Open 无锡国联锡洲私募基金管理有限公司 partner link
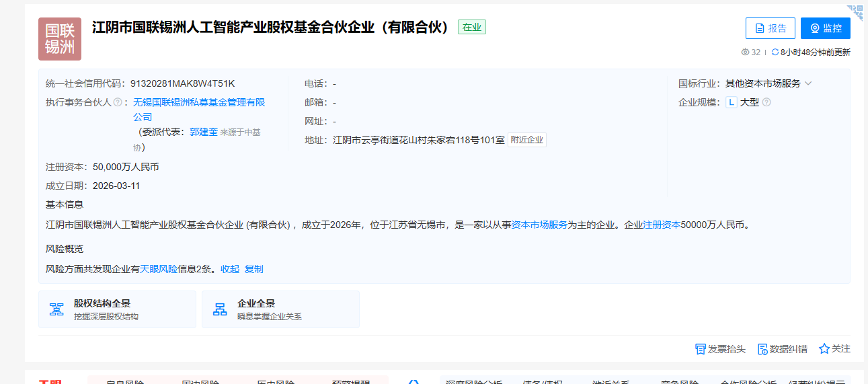 point(199,103)
